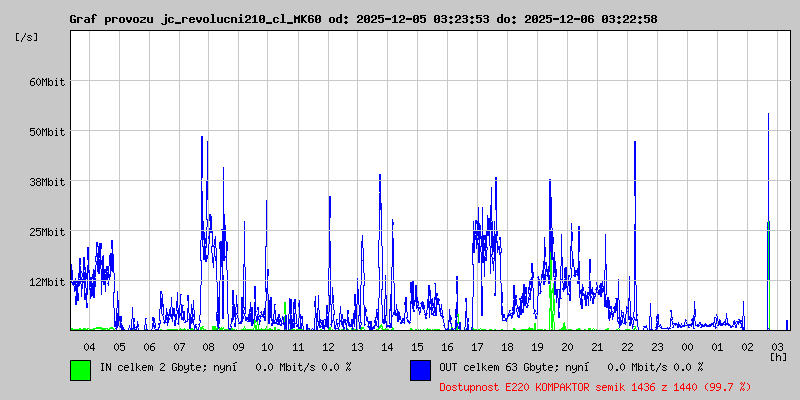Click the 03 hour mark at axis end

pos(776,346)
